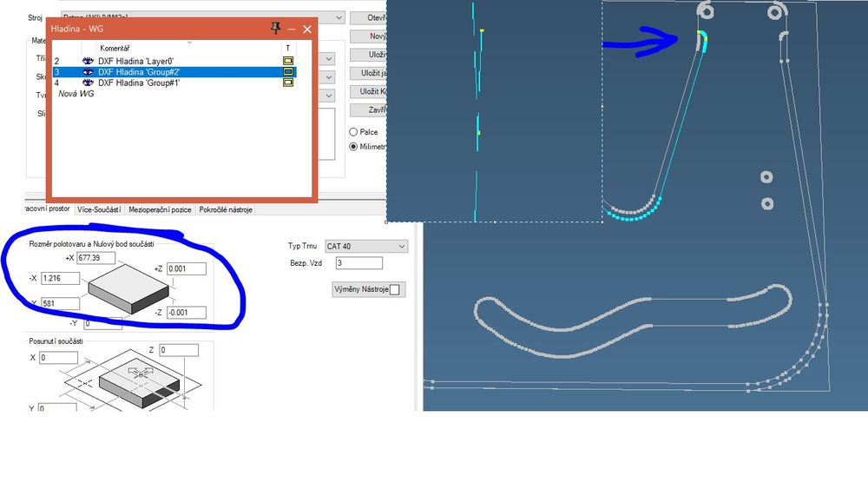Click the T column icon for 'Layer0'
Screen dimensions: 868x483
click(x=288, y=61)
